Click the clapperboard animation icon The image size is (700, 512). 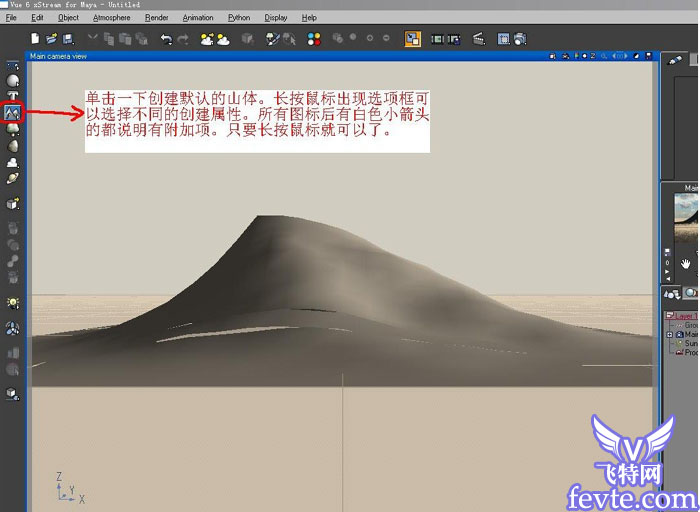[x=479, y=39]
